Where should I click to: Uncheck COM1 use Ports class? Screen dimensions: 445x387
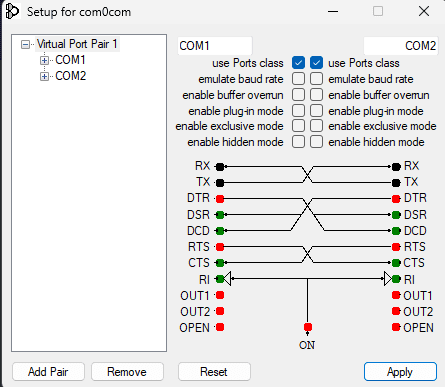click(x=298, y=63)
